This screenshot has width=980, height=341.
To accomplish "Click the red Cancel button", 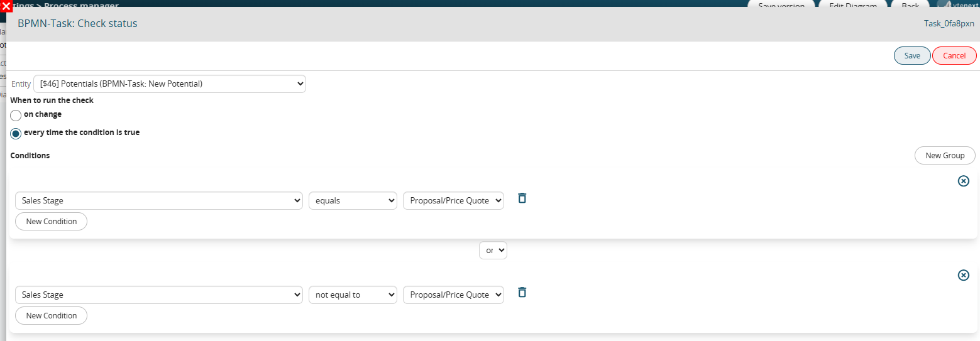I will click(x=954, y=56).
